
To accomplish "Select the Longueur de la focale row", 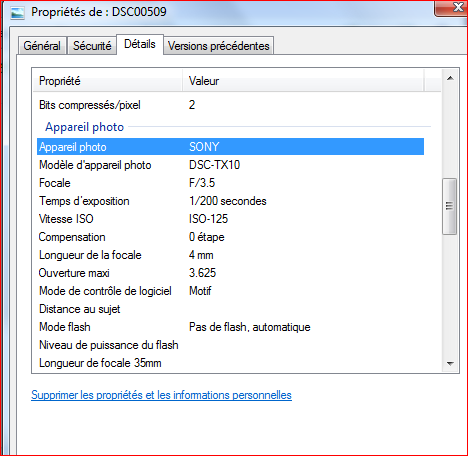I will [x=230, y=255].
